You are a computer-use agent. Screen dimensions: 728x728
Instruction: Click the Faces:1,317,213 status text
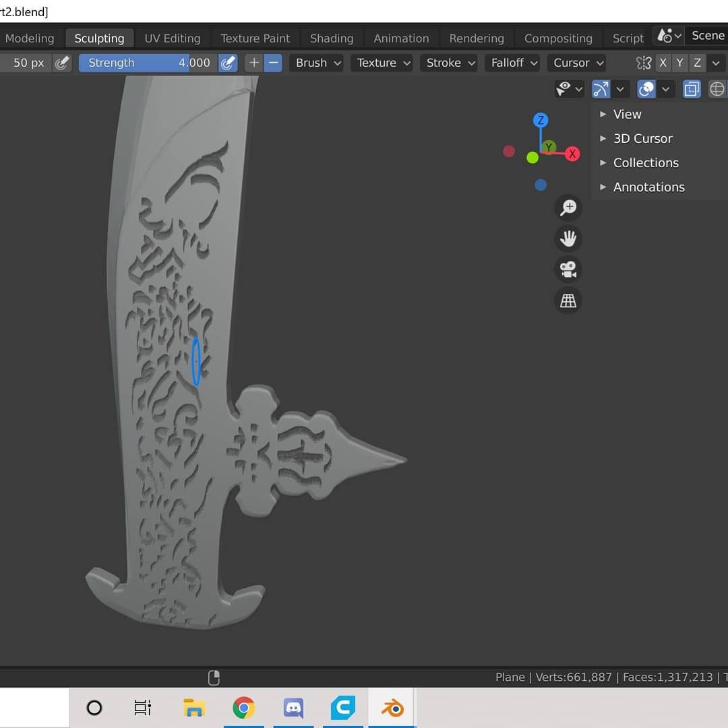click(667, 677)
